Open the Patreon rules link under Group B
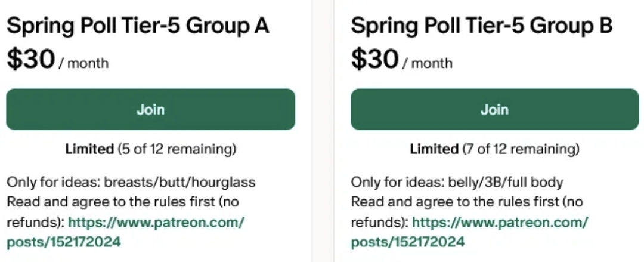This screenshot has height=262, width=644. coord(500,223)
